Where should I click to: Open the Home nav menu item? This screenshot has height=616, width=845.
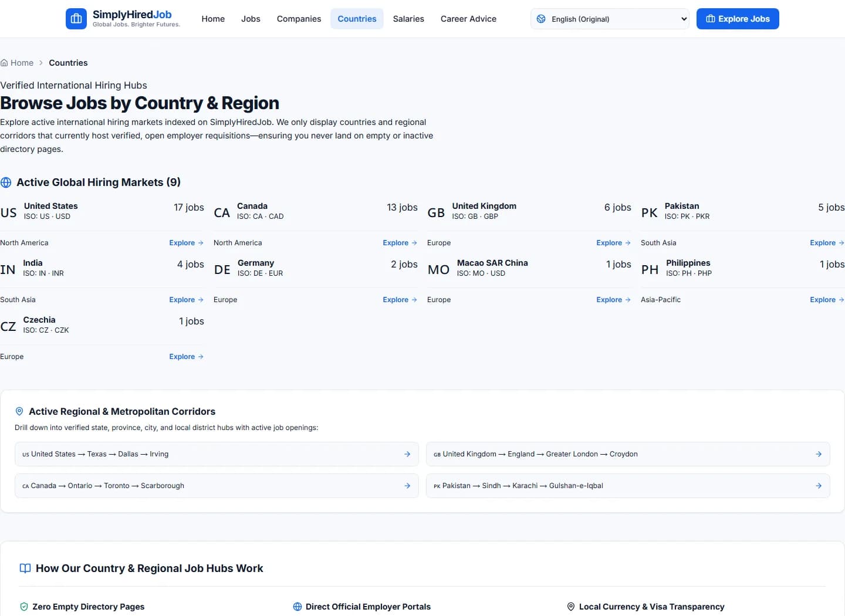pos(213,19)
